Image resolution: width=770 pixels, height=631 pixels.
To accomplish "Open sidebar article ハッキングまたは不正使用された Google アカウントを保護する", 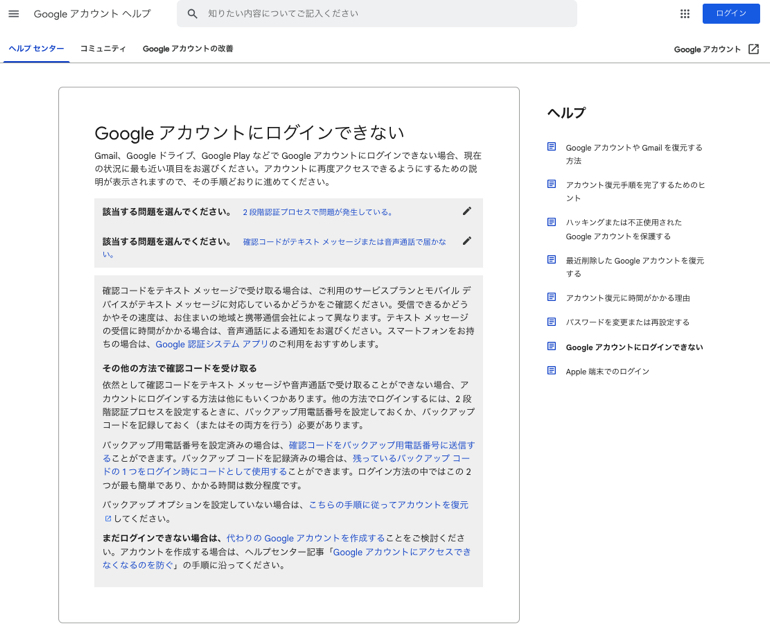I will coord(624,229).
